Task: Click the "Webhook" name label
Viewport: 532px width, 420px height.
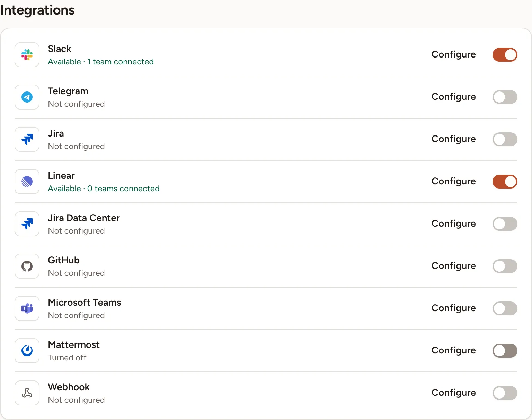Action: point(69,387)
